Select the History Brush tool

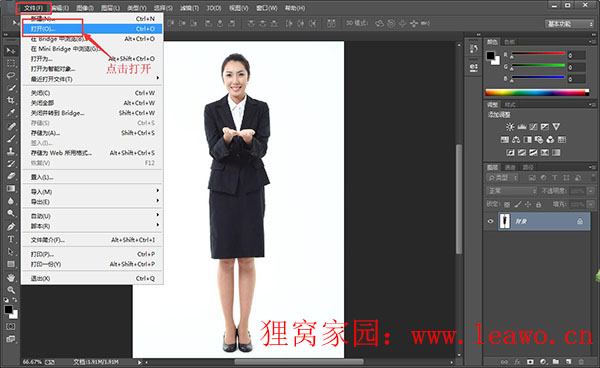(11, 164)
